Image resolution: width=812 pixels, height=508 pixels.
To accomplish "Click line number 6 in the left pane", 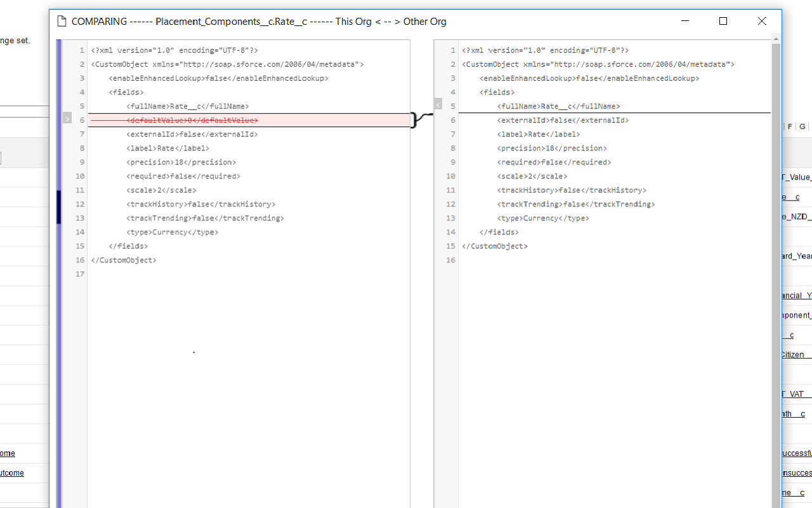I will coord(82,119).
